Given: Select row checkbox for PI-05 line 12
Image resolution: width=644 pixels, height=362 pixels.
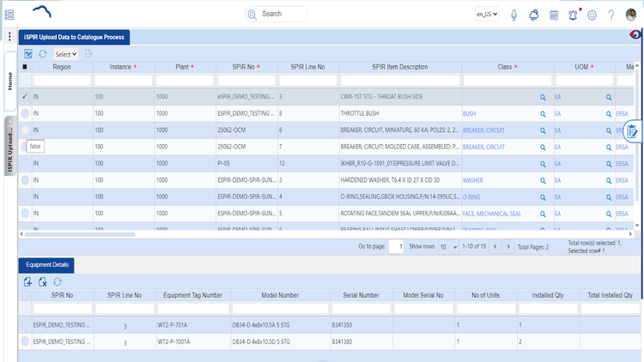Looking at the screenshot, I should 25,163.
